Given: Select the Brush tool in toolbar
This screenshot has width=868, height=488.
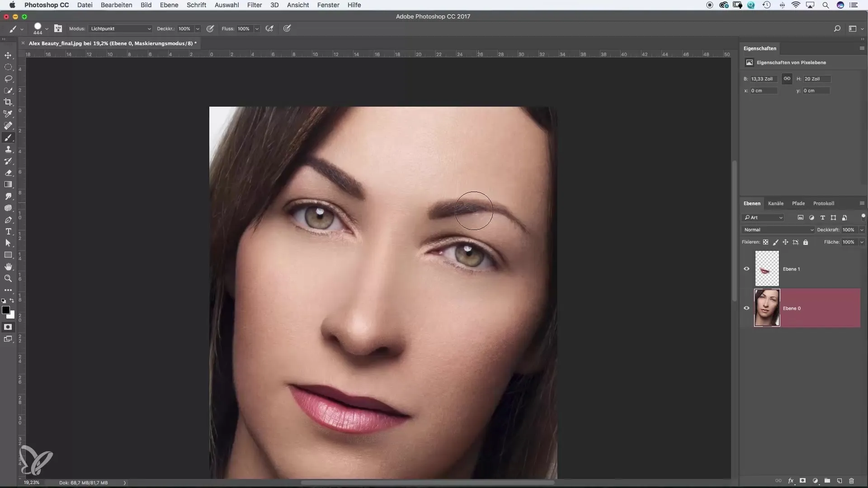Looking at the screenshot, I should [8, 138].
